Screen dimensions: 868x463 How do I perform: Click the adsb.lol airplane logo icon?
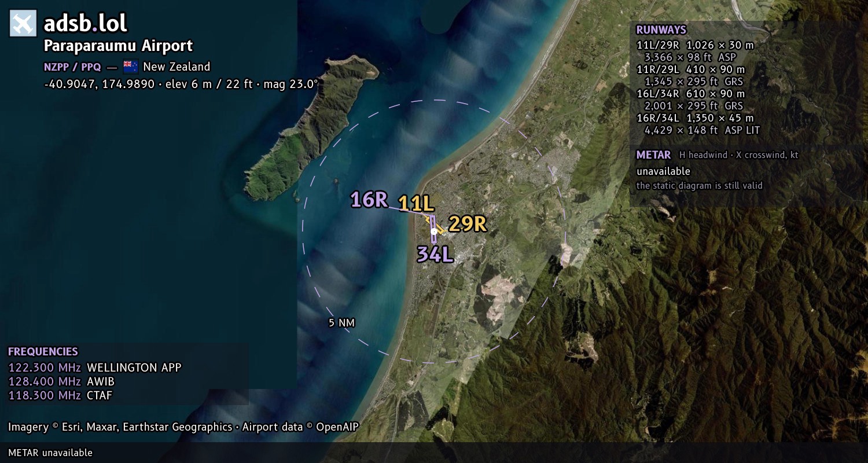click(23, 23)
